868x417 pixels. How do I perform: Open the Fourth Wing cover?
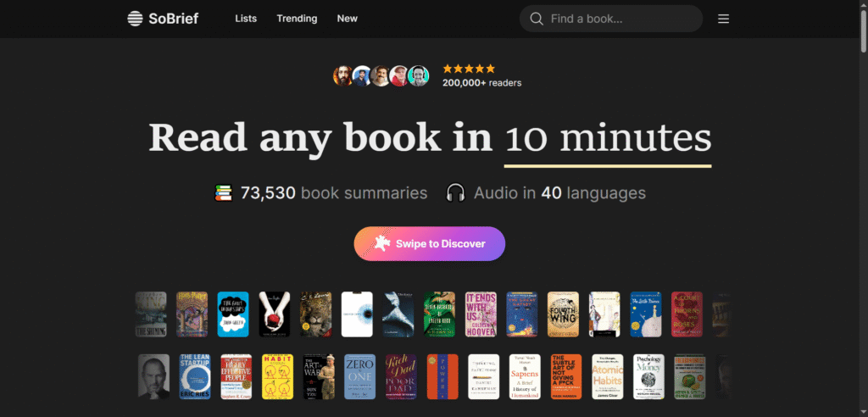[x=563, y=314]
